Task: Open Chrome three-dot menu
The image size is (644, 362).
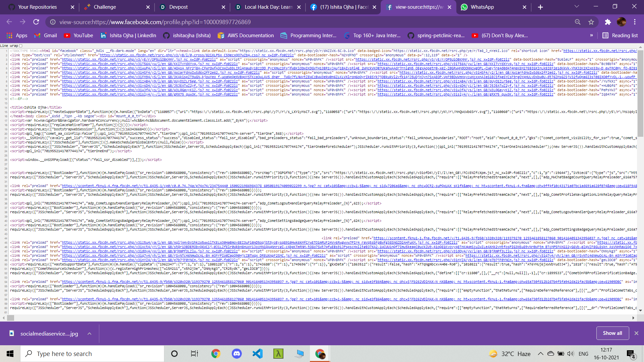Action: click(635, 22)
